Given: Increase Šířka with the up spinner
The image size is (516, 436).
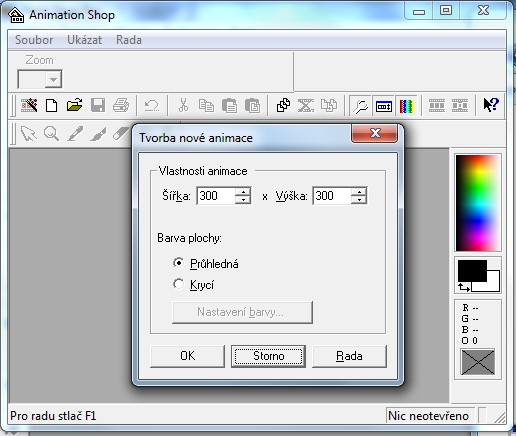Looking at the screenshot, I should [243, 192].
